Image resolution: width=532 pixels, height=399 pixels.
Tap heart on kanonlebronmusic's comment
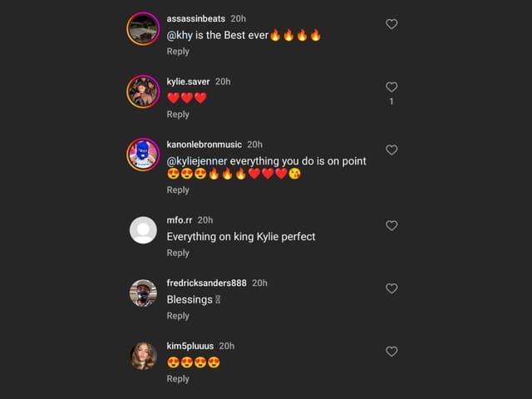tap(392, 150)
